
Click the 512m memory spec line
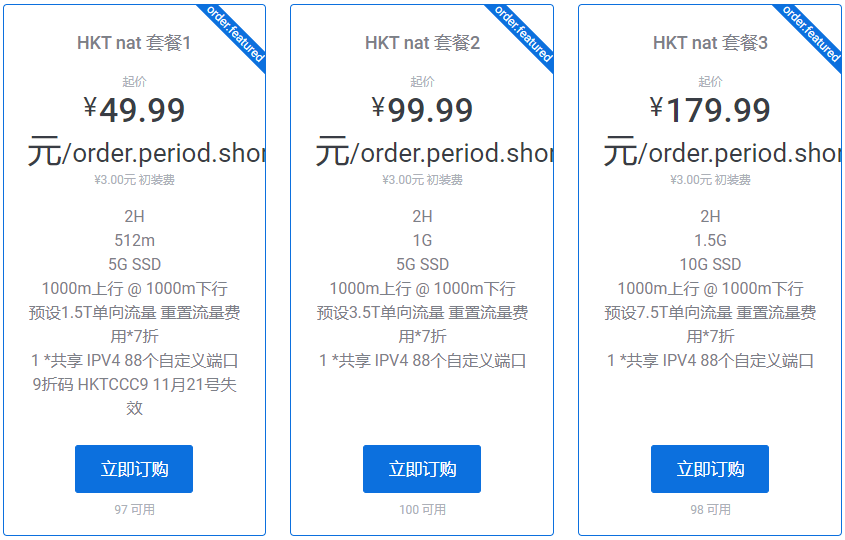coord(134,241)
